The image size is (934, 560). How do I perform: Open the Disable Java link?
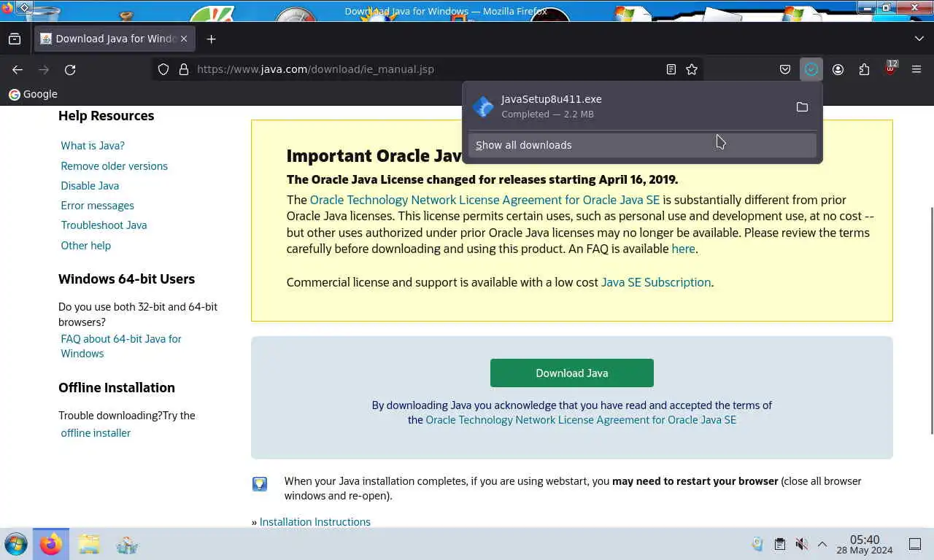pyautogui.click(x=90, y=185)
